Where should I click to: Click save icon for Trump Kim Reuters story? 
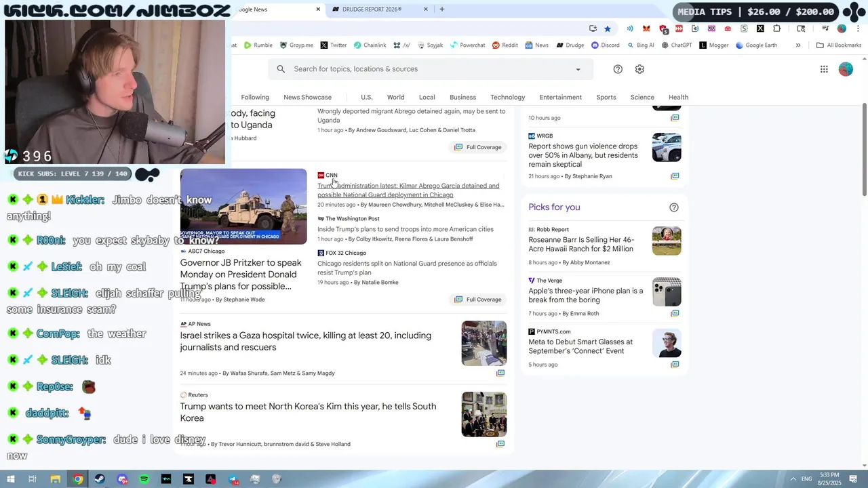(x=500, y=444)
